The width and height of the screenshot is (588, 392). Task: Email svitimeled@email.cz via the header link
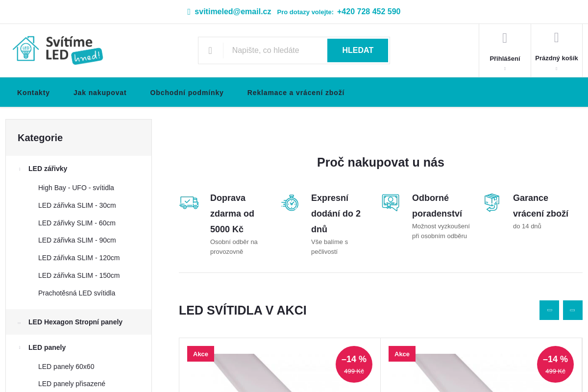click(233, 11)
